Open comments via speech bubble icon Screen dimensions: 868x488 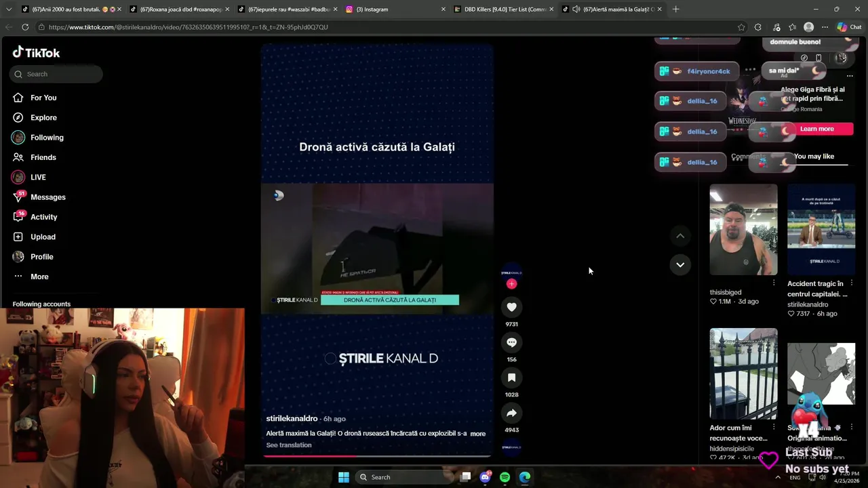[512, 342]
